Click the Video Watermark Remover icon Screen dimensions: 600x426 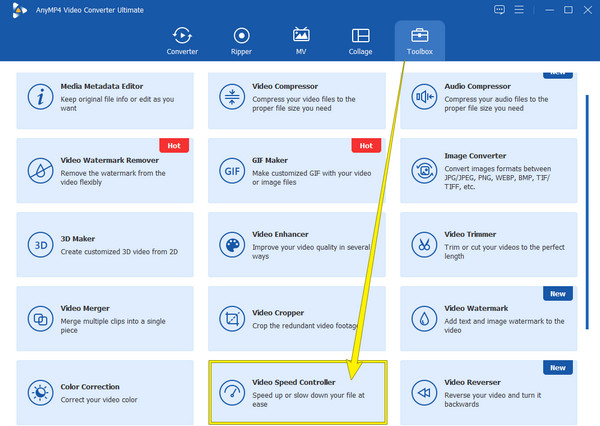coord(41,171)
